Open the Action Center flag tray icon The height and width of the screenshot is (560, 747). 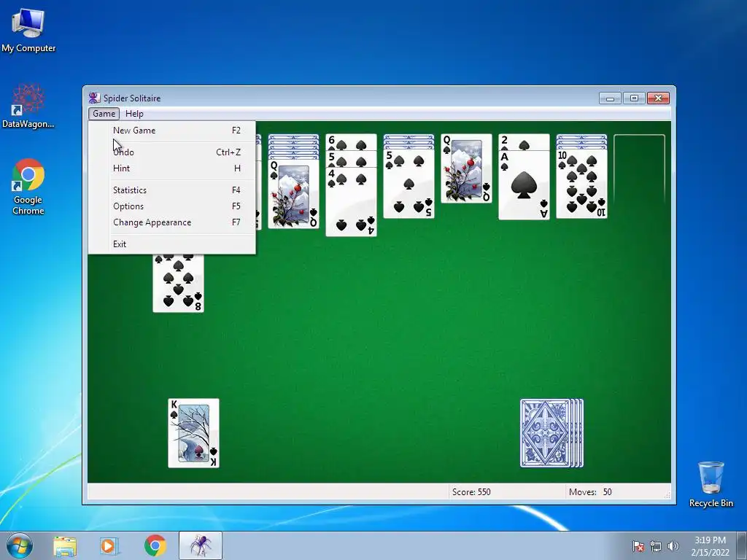point(638,546)
